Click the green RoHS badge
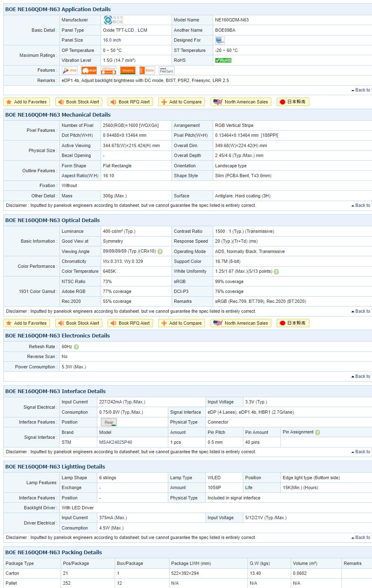372x588 pixels. (x=223, y=60)
